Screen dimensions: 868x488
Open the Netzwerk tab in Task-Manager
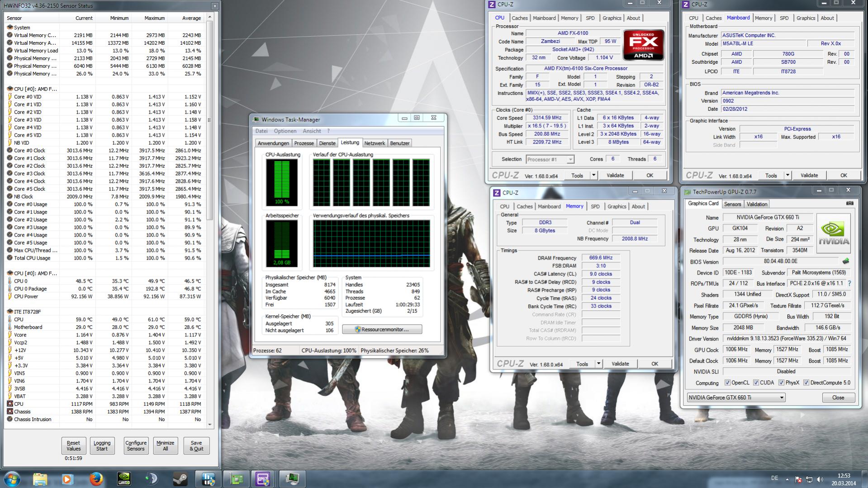tap(375, 143)
